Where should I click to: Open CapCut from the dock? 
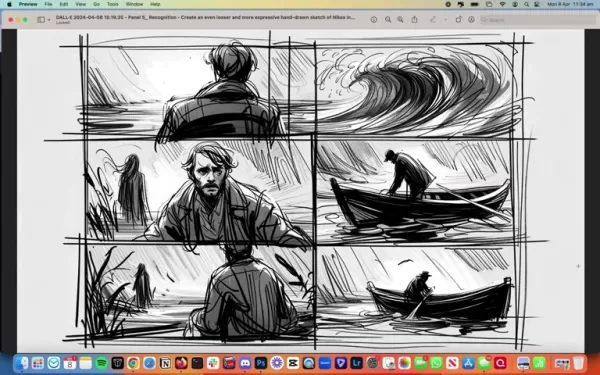click(x=293, y=363)
